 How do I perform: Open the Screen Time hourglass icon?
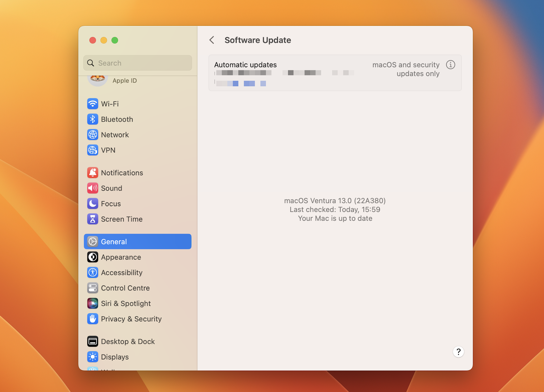(x=92, y=219)
